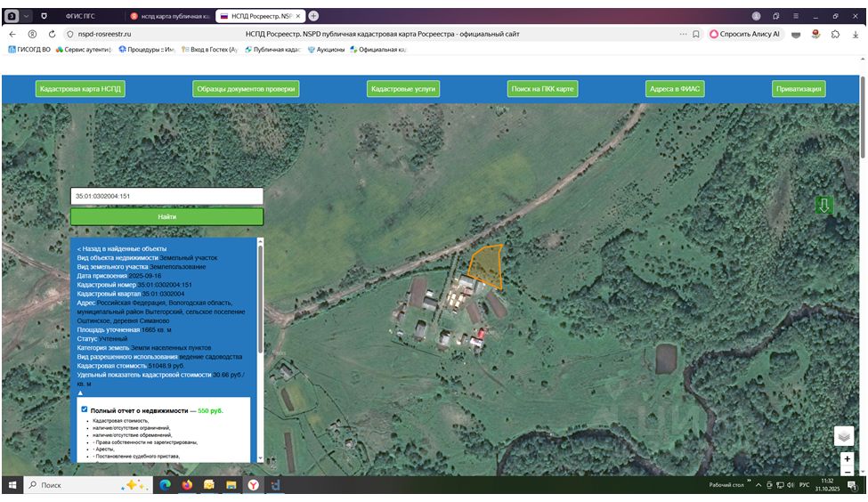868x502 pixels.
Task: Click the Кадастровая стоимость 51048.9 руб. row
Action: point(131,366)
